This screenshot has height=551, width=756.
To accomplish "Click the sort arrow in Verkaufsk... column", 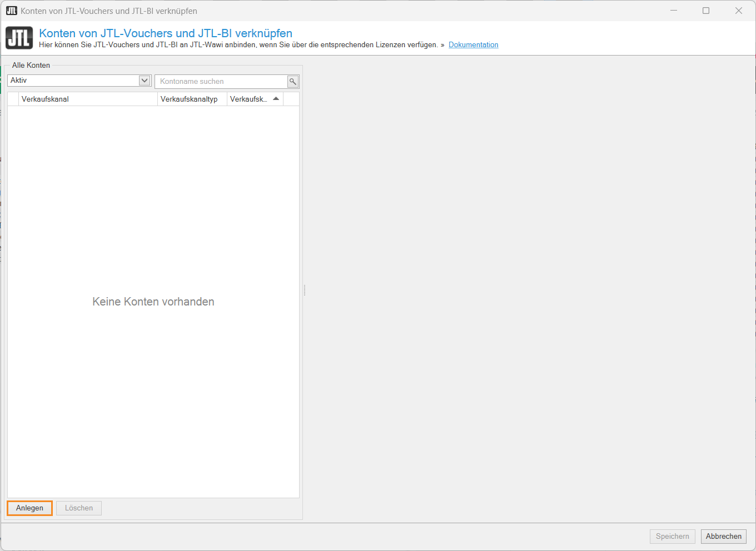I will pyautogui.click(x=276, y=99).
